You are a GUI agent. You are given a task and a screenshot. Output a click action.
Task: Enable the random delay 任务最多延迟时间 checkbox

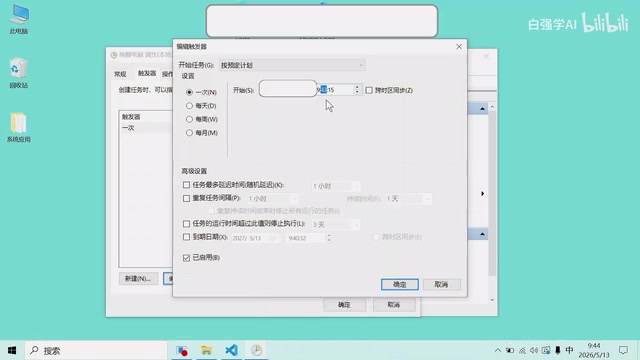tap(186, 185)
